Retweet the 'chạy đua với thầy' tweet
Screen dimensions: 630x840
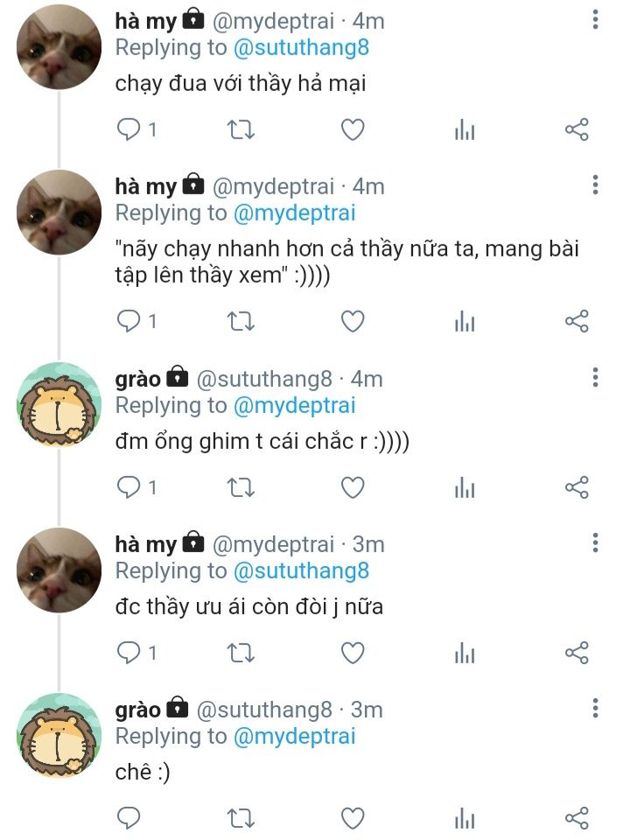[241, 129]
